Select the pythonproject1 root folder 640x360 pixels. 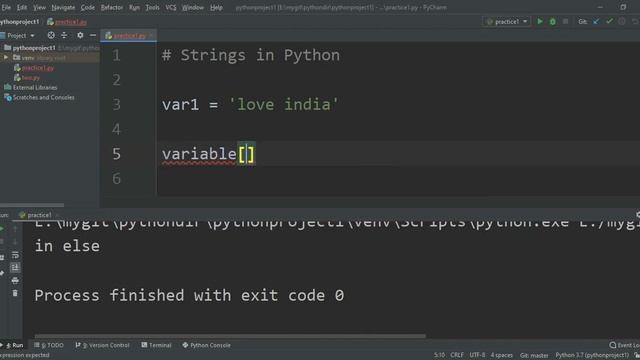click(34, 48)
